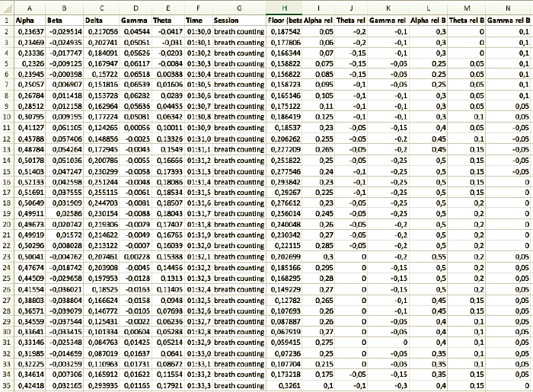
Task: Click the Theta rel header in column J
Action: tap(351, 21)
